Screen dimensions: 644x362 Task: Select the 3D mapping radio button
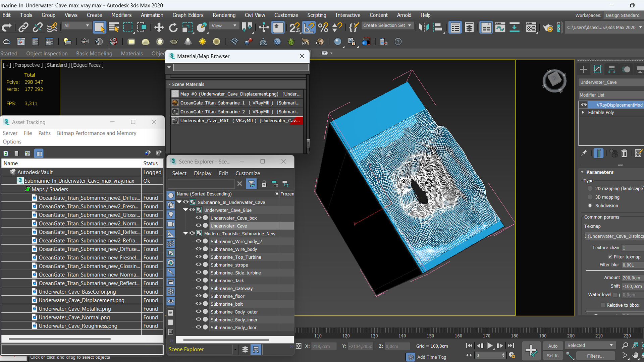590,197
